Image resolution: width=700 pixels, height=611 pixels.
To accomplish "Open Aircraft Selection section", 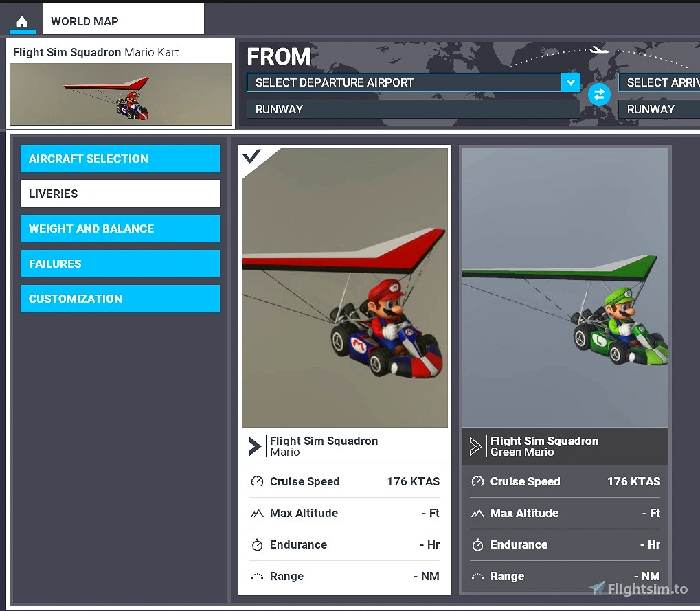I will pos(120,159).
